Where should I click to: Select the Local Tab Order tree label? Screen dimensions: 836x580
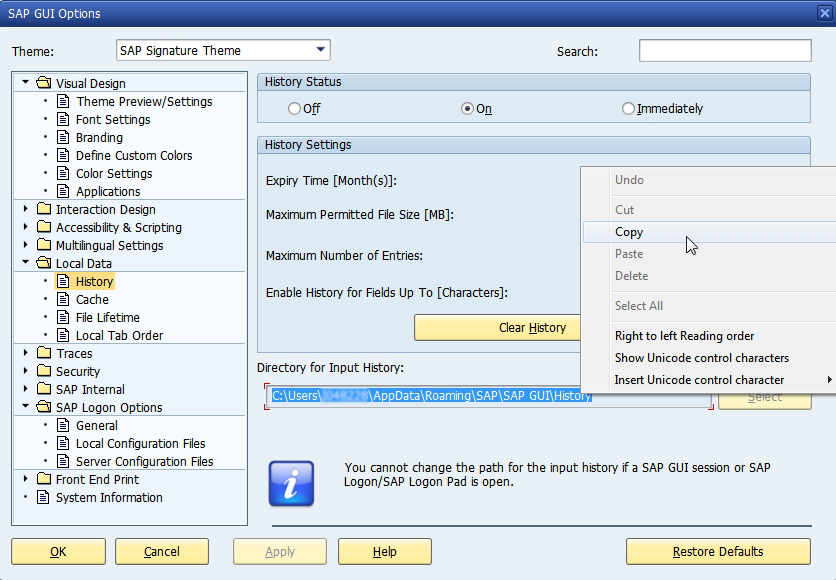click(119, 335)
